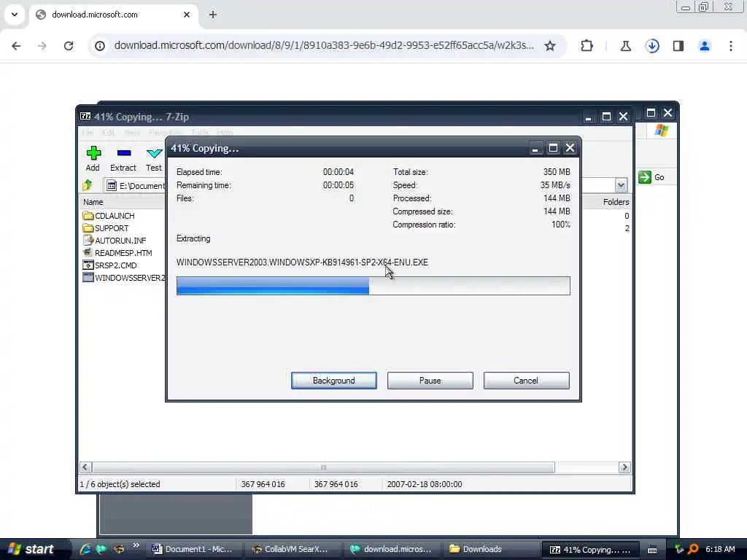This screenshot has height=560, width=747.
Task: Go up one folder level in 7-Zip
Action: pyautogui.click(x=88, y=185)
